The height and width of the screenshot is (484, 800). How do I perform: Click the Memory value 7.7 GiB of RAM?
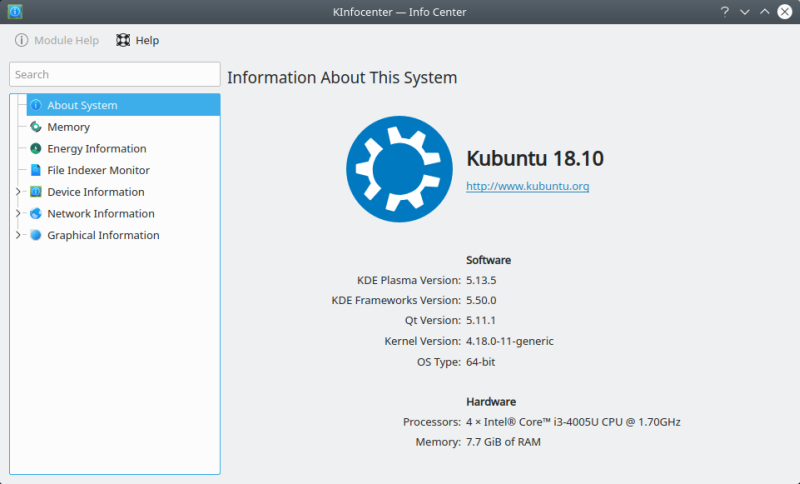point(504,442)
